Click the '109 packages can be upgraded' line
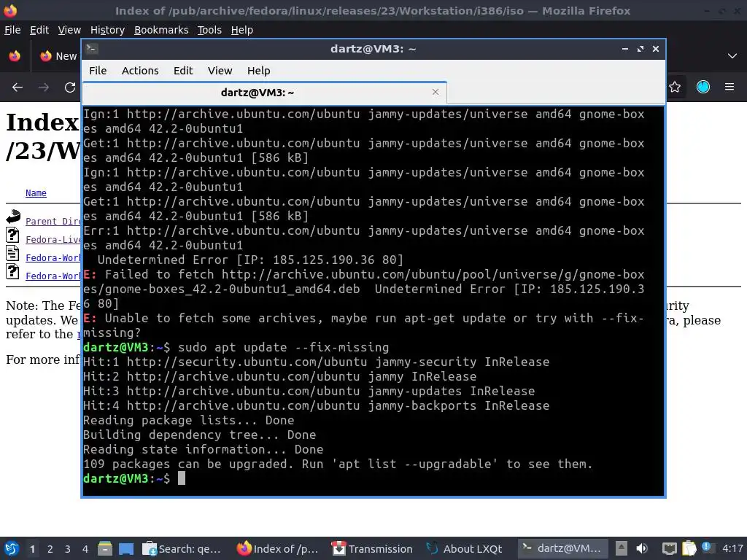Screen dimensions: 747x560 pos(338,464)
